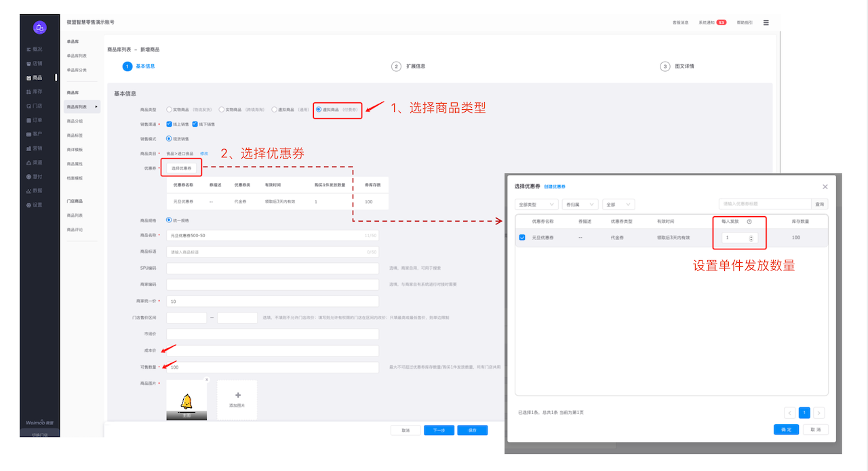Expand the 全部类型 dropdown in coupon dialog

point(536,204)
